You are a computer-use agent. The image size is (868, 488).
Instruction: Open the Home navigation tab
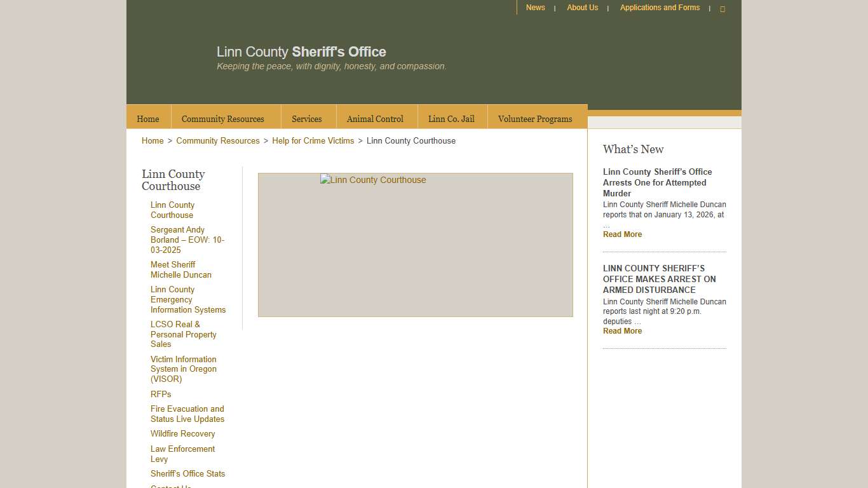[147, 118]
